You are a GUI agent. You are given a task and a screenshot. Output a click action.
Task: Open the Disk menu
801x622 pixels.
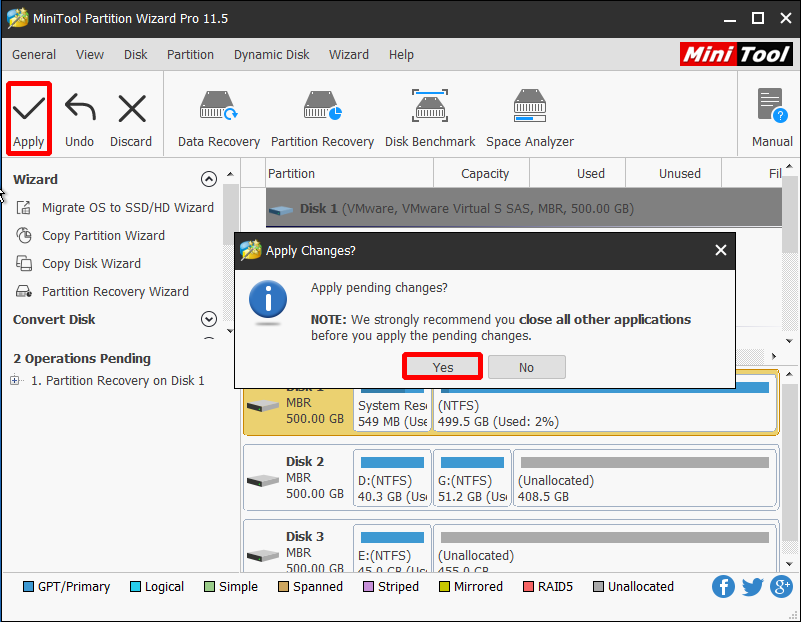[135, 55]
